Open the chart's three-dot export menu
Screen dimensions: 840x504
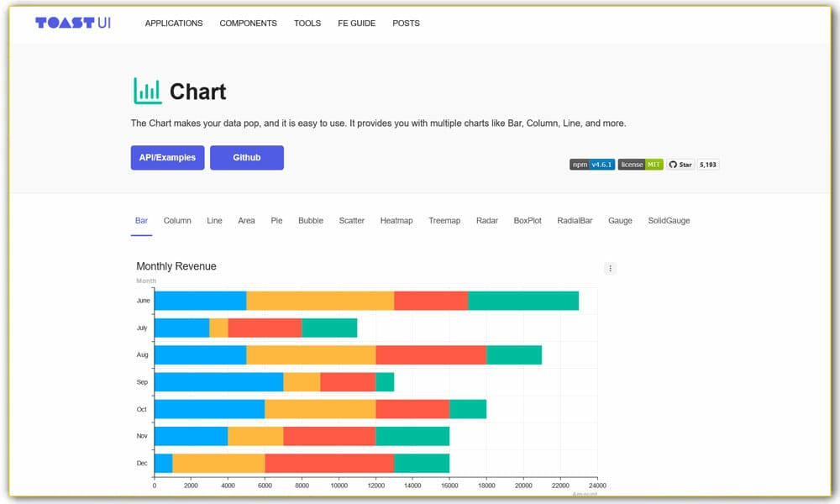[611, 268]
